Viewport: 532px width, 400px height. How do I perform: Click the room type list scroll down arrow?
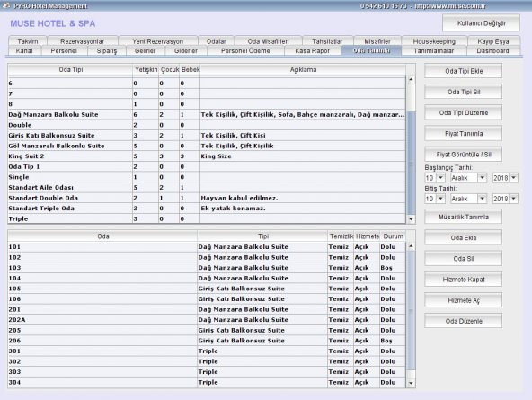point(411,219)
